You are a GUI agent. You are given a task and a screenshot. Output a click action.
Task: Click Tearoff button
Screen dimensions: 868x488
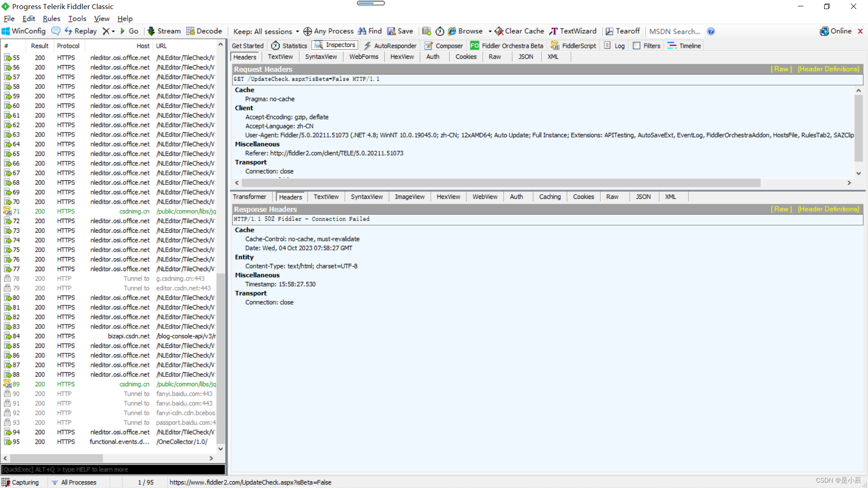coord(623,31)
